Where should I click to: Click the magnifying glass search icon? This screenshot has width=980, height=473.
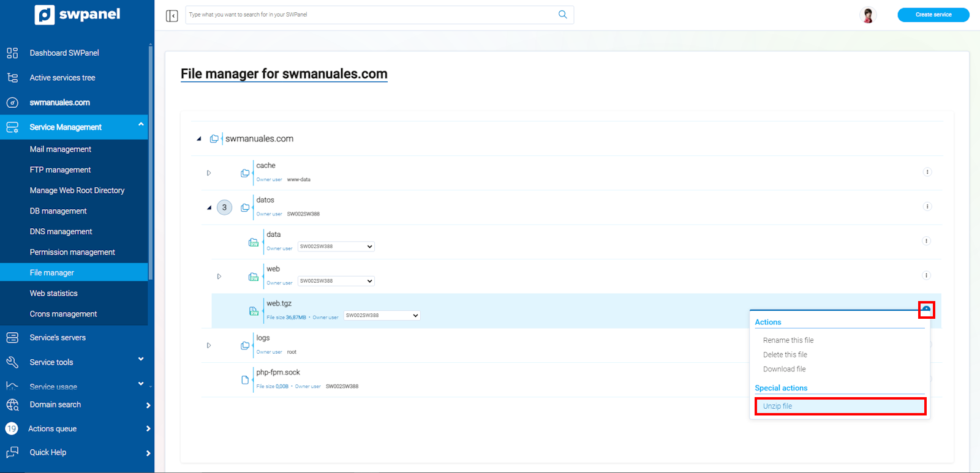coord(562,15)
